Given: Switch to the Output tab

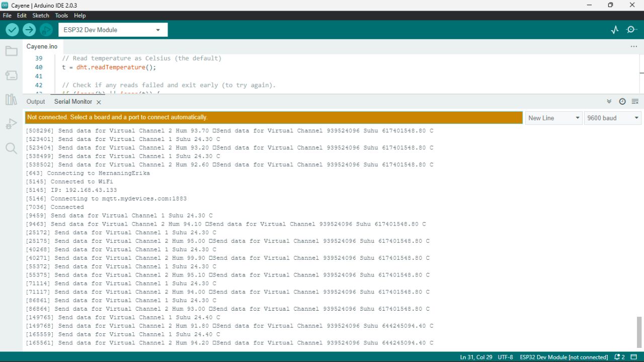Looking at the screenshot, I should tap(36, 102).
